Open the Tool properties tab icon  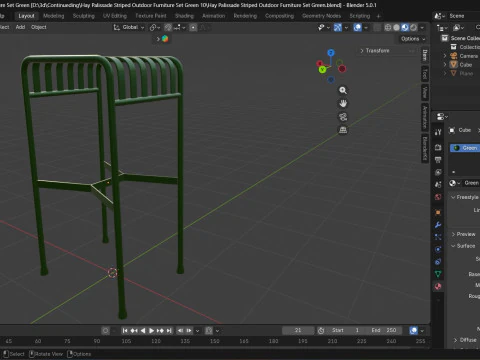[x=438, y=132]
